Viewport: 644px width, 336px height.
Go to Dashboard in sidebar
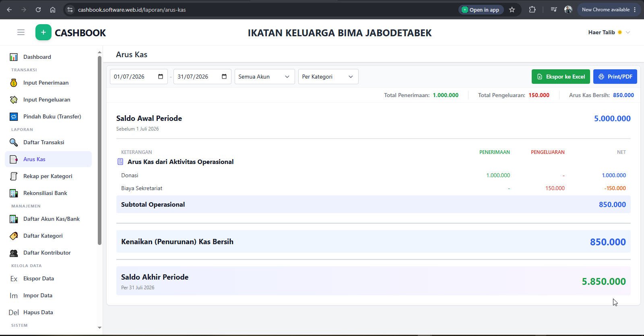tap(48, 57)
